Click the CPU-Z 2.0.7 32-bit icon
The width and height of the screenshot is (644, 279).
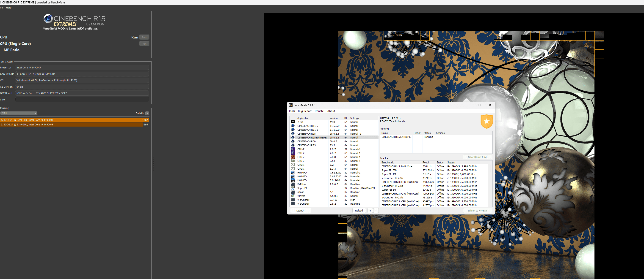[x=293, y=149]
